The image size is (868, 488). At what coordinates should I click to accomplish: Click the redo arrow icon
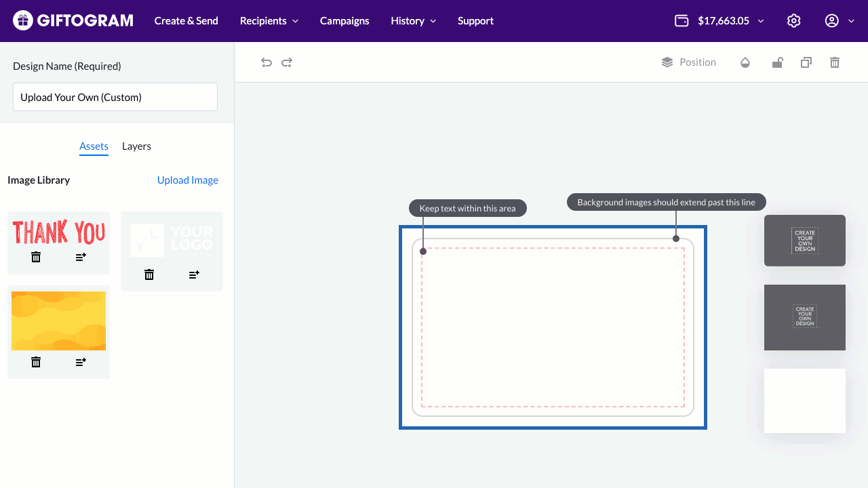(x=287, y=62)
